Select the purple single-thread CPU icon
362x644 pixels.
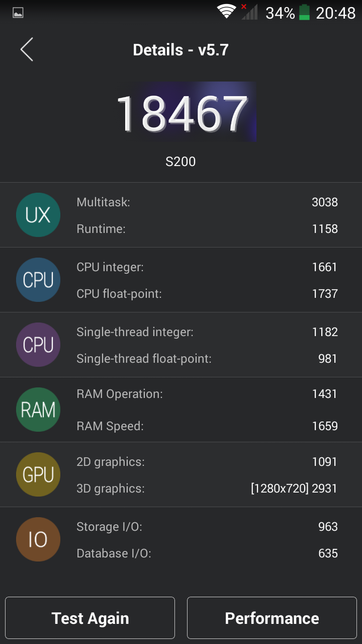(x=38, y=345)
